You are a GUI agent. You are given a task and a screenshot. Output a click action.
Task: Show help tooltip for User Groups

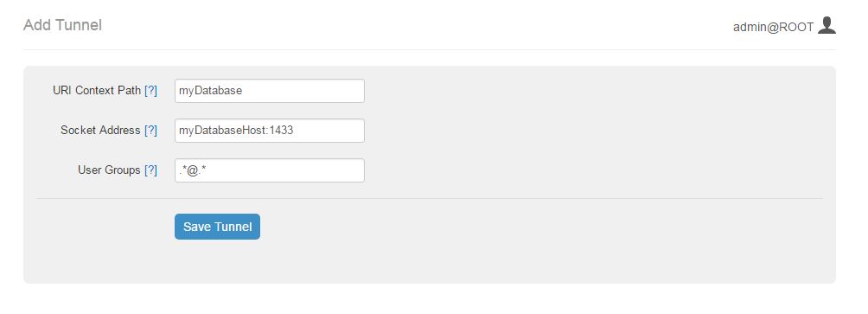(x=150, y=170)
